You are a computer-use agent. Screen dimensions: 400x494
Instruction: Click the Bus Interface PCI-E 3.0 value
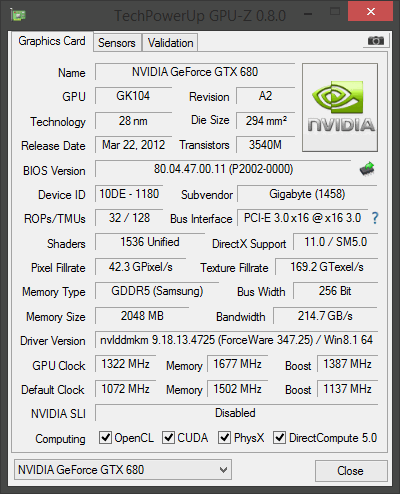tap(302, 218)
